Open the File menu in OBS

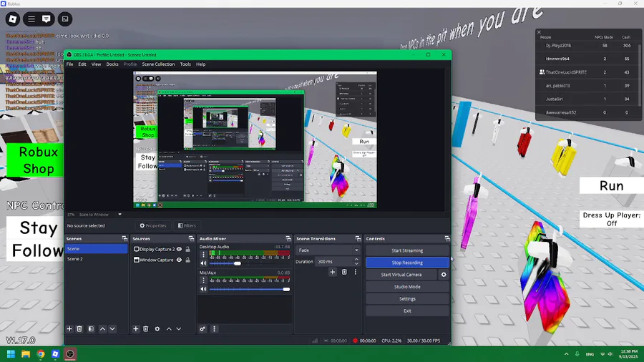pos(70,64)
